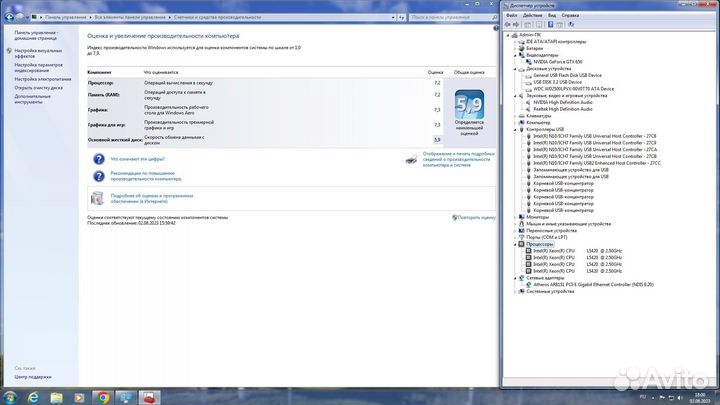The height and width of the screenshot is (405, 720).
Task: Click volume icon in system tray
Action: pyautogui.click(x=680, y=398)
